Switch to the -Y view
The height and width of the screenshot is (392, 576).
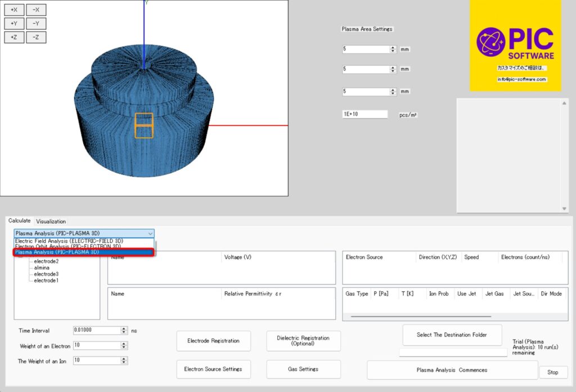click(x=36, y=24)
